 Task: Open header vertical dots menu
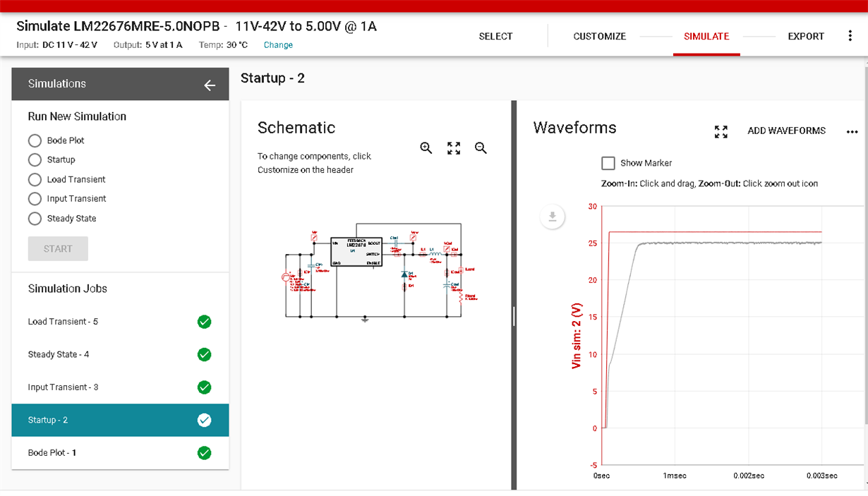[850, 36]
